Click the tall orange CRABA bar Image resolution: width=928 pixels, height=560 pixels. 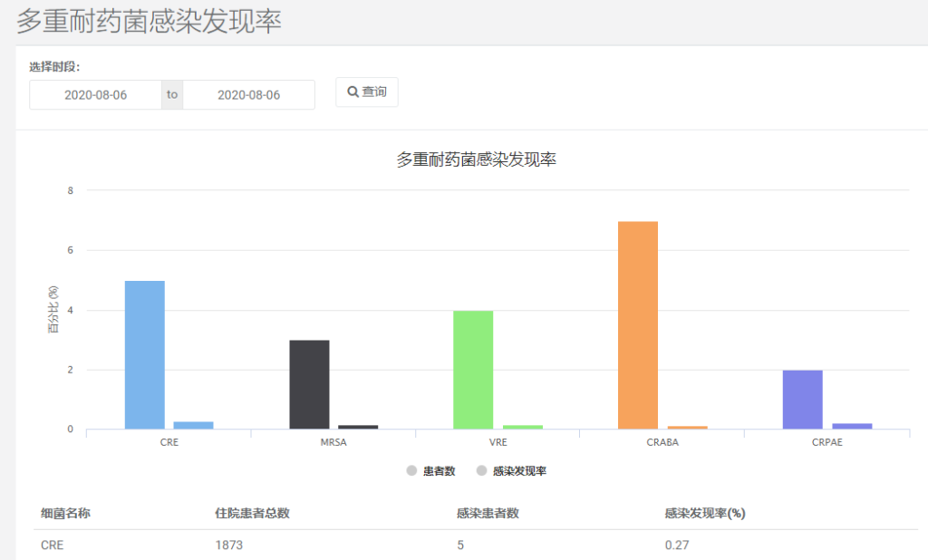click(x=638, y=325)
